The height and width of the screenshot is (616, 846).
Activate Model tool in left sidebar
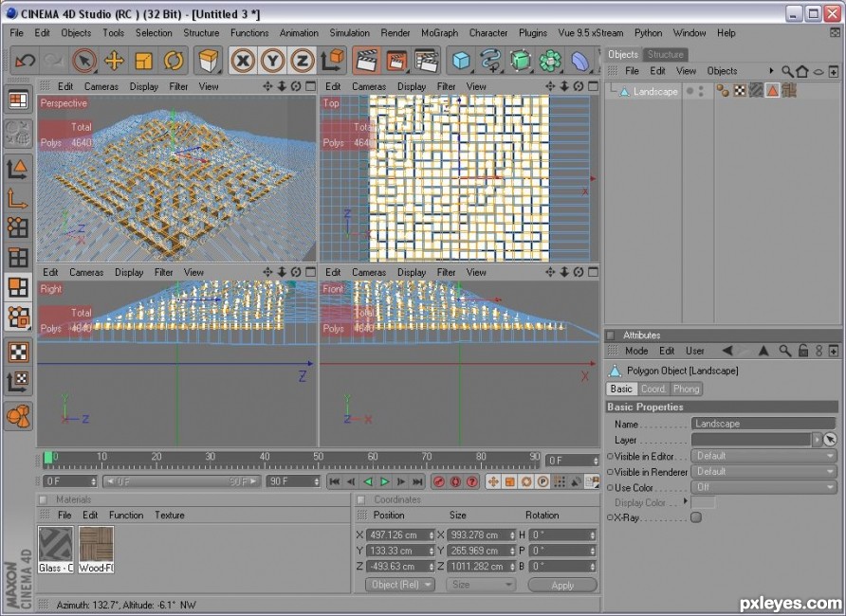(18, 169)
